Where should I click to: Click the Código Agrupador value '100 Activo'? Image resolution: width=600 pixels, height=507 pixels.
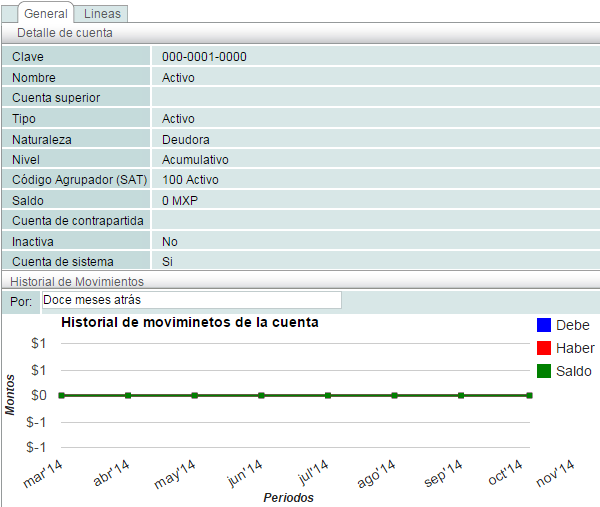coord(190,180)
